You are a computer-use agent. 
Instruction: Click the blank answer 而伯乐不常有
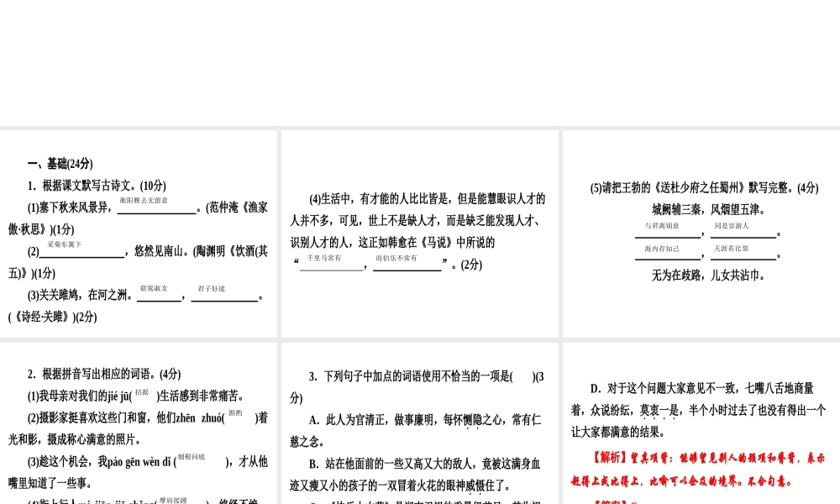click(396, 258)
